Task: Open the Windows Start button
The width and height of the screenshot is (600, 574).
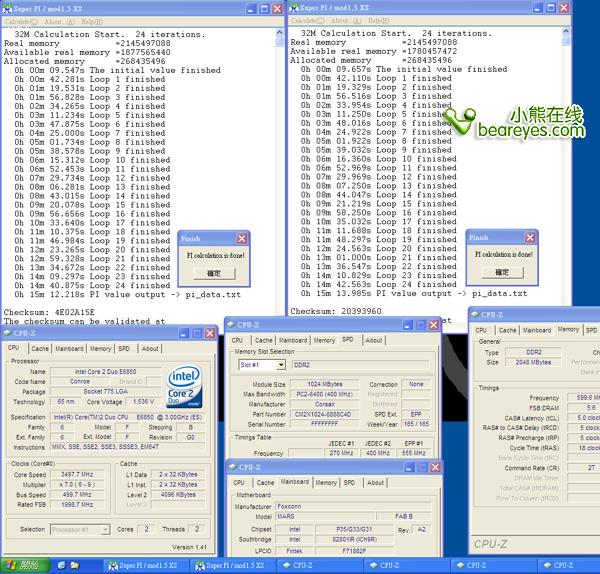Action: click(x=25, y=565)
